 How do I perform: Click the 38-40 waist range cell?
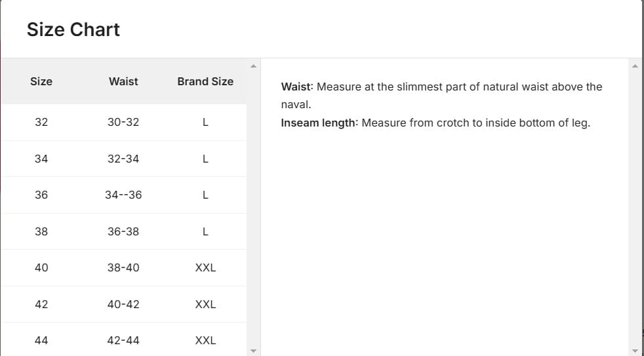pos(123,267)
